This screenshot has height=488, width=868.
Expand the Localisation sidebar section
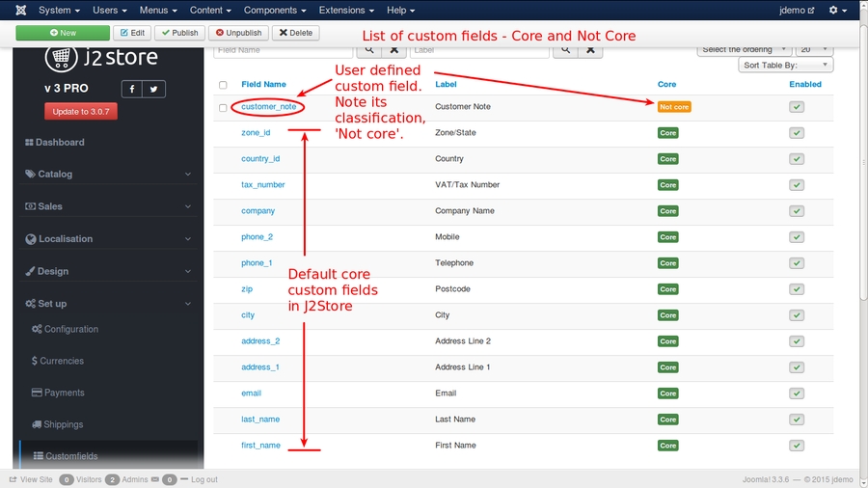point(108,239)
